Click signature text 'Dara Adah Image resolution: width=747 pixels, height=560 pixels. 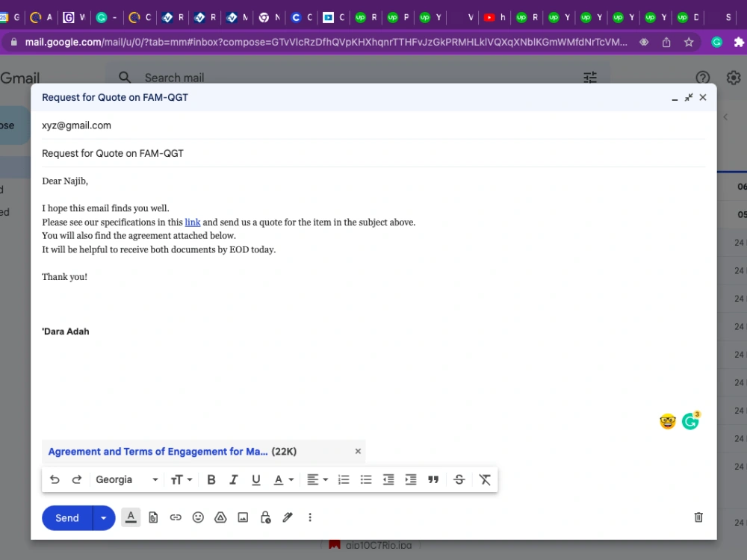tap(65, 332)
